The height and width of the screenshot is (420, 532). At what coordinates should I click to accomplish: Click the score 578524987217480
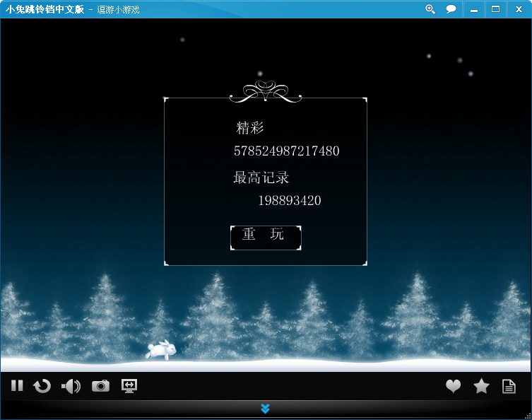pos(287,151)
